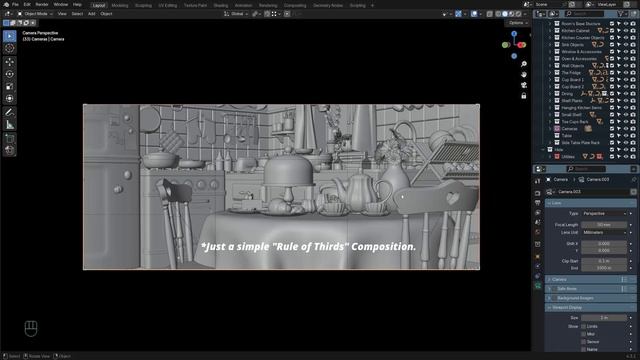Toggle the Limits display checkbox
Image resolution: width=640 pixels, height=360 pixels.
[583, 327]
